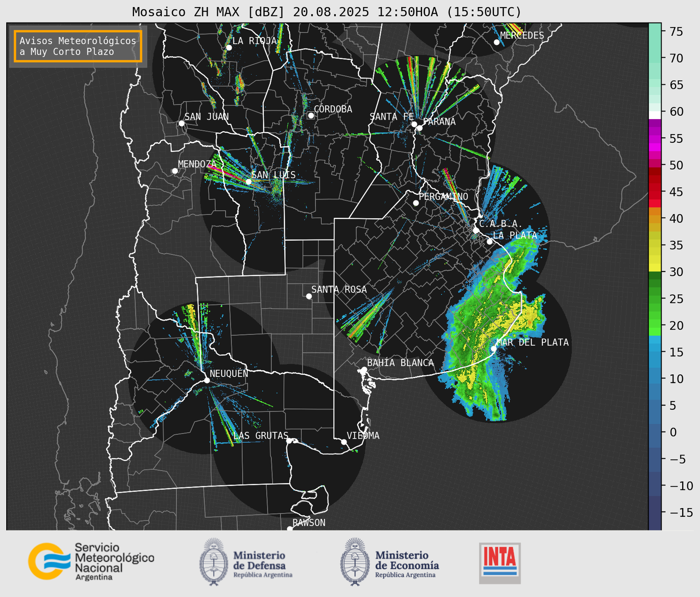Select the LA PLATA city marker

pos(490,242)
